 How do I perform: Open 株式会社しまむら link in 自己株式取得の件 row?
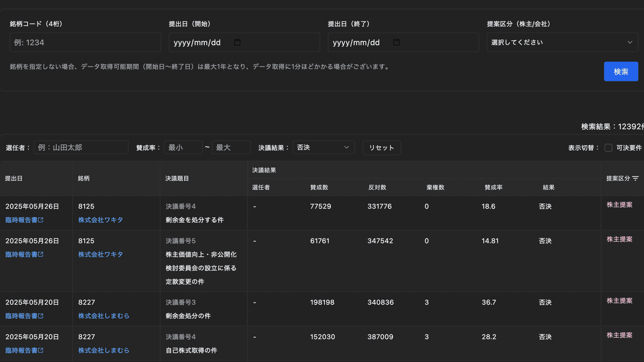pyautogui.click(x=104, y=350)
